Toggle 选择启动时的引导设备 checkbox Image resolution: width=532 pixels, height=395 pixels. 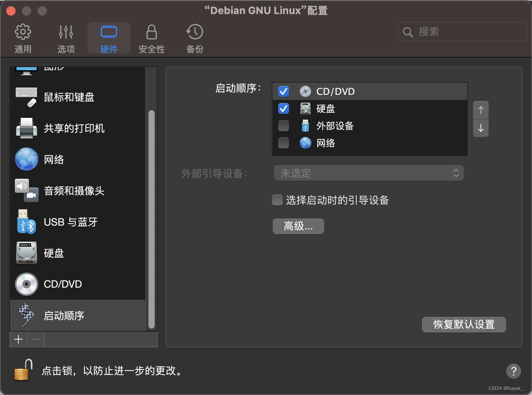277,200
